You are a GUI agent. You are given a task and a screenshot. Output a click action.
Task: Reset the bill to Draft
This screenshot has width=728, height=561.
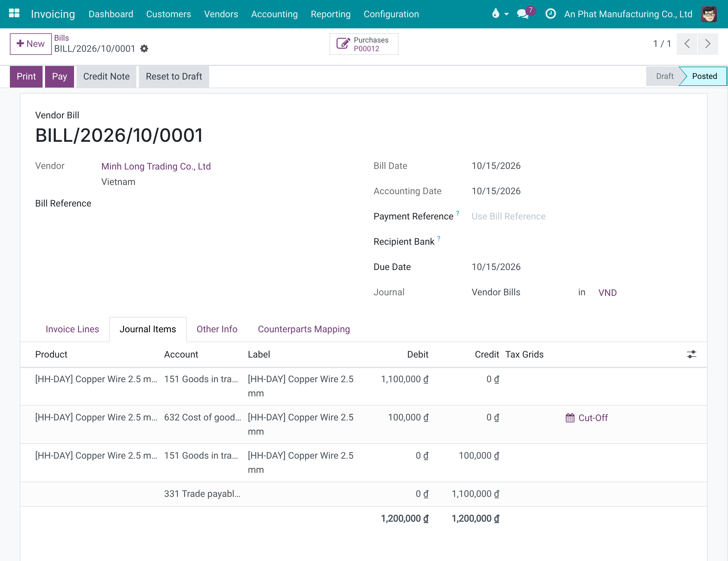(174, 76)
